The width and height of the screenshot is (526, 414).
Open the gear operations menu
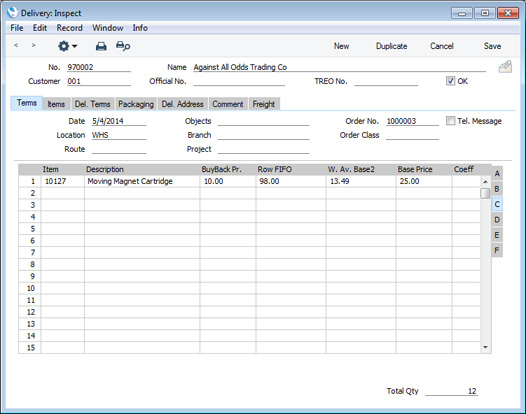coord(67,46)
